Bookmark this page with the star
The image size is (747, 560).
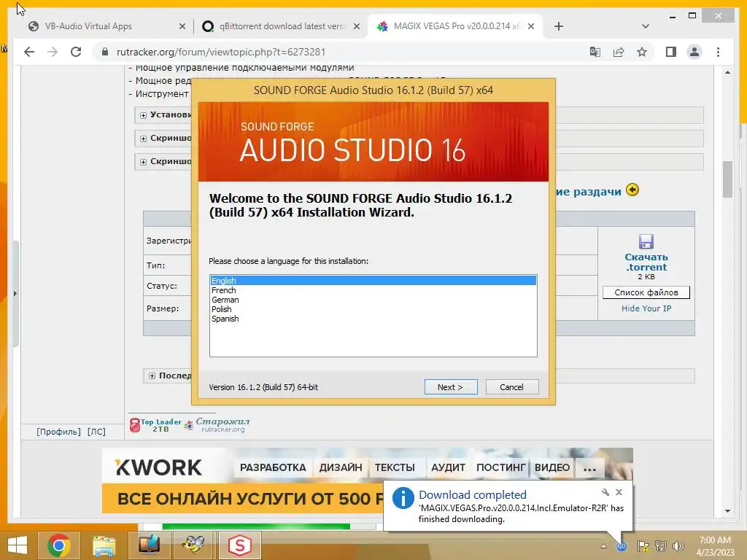(642, 52)
